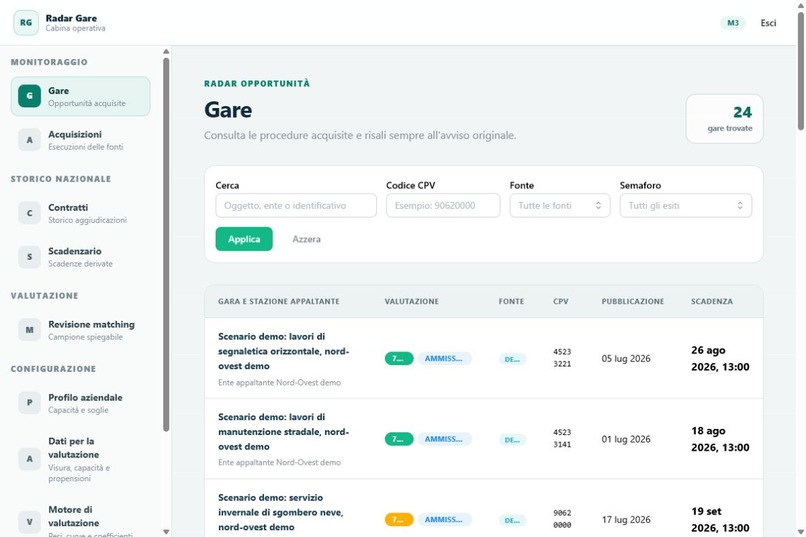Open Scadenzario scadenze derivate
Viewport: 806px width, 537px height.
point(81,256)
